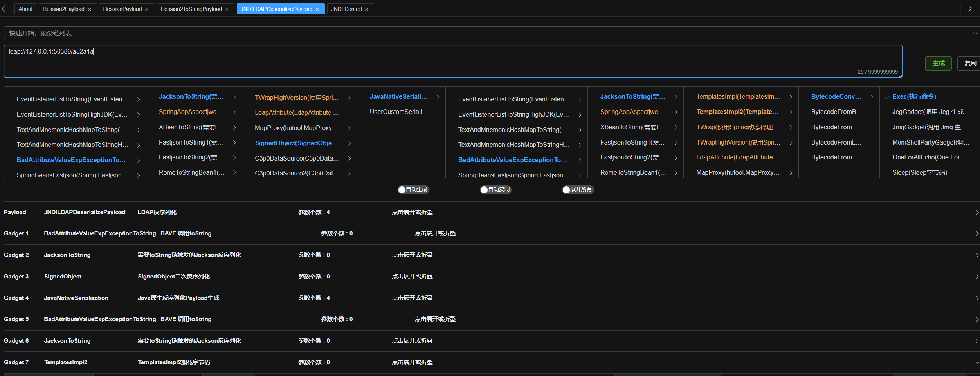Close the Hessian2Payload tab

point(90,9)
